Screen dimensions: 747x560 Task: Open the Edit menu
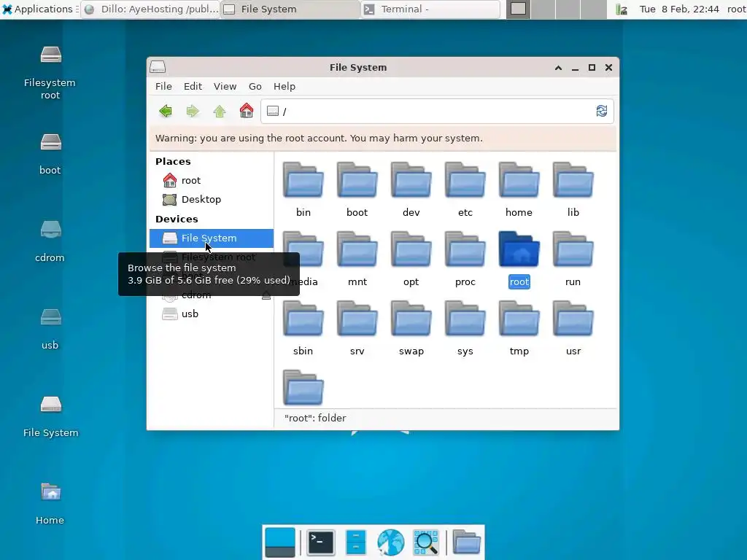point(193,86)
